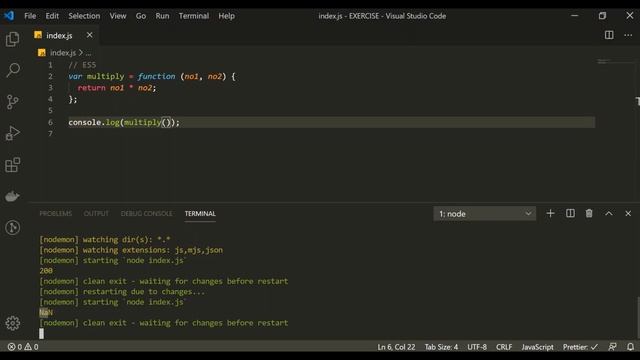Split the editor to the right
The width and height of the screenshot is (640, 360).
(609, 35)
